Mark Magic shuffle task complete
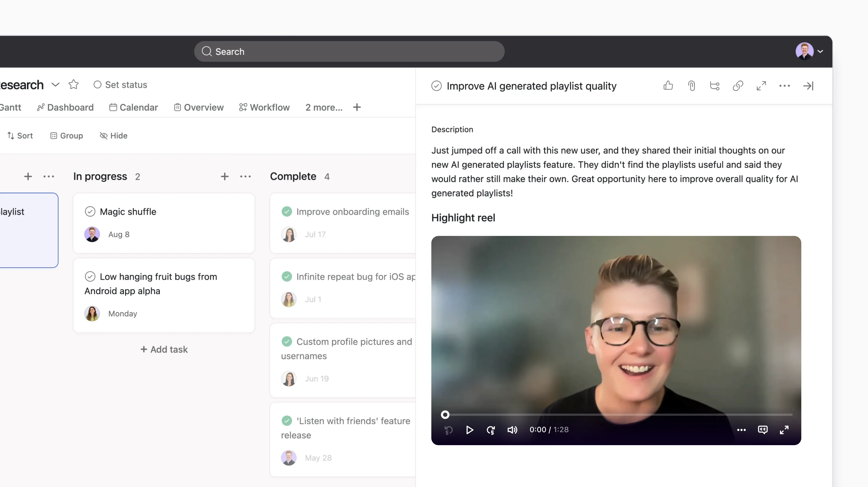868x487 pixels. point(90,212)
